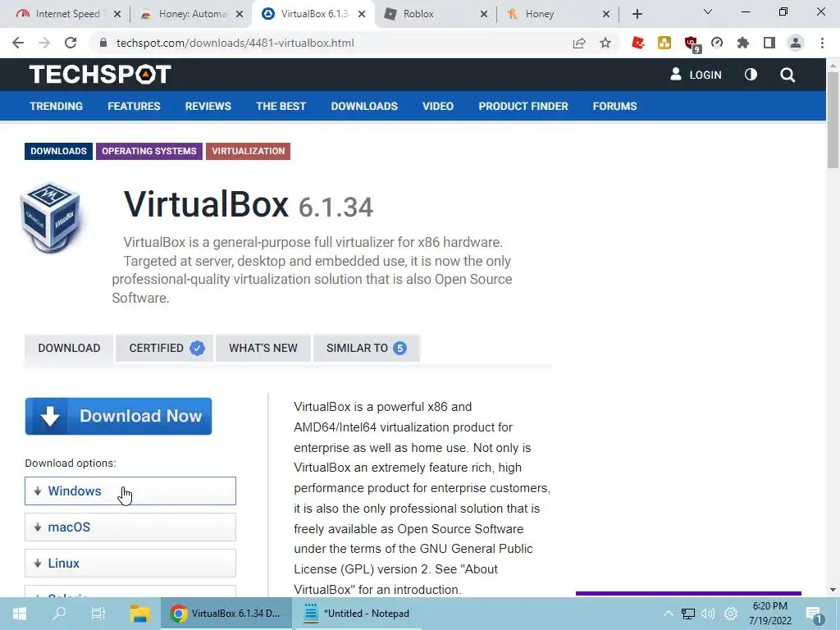Click the VirtualBox cube logo image
This screenshot has width=840, height=630.
(50, 217)
